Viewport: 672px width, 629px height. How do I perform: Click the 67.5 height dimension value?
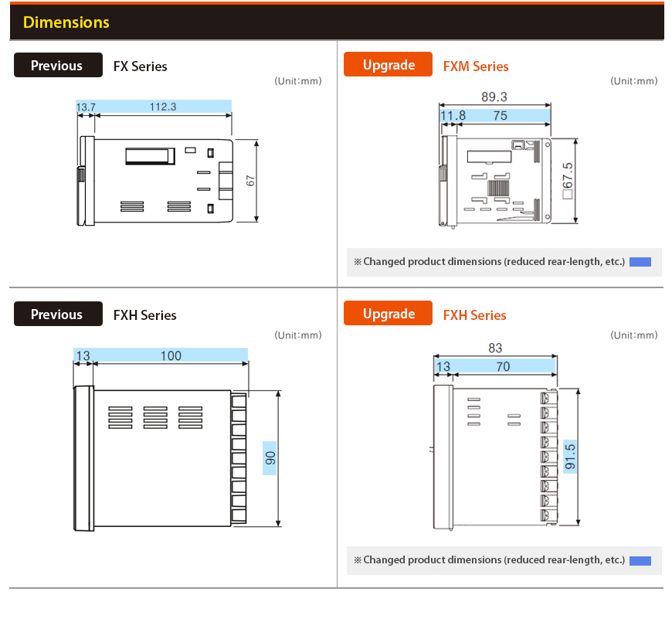[568, 181]
